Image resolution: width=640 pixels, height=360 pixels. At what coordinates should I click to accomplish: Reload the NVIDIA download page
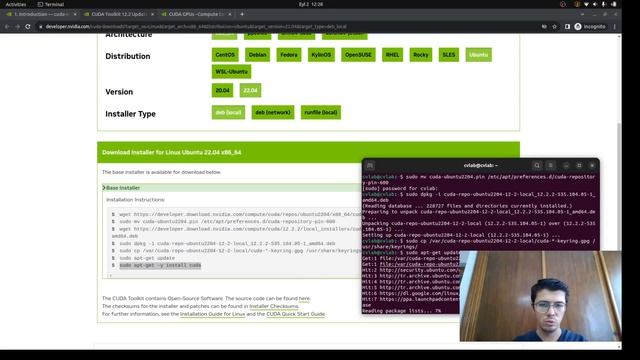pyautogui.click(x=28, y=27)
